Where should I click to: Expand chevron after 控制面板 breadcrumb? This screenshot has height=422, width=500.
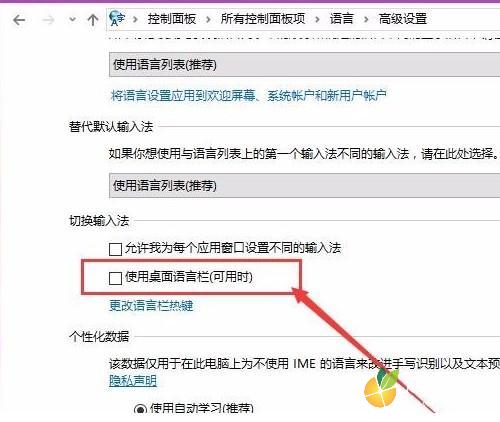pyautogui.click(x=208, y=20)
